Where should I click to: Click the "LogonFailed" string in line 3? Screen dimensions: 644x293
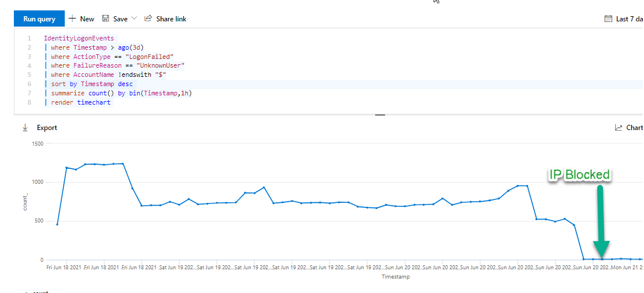[x=150, y=57]
